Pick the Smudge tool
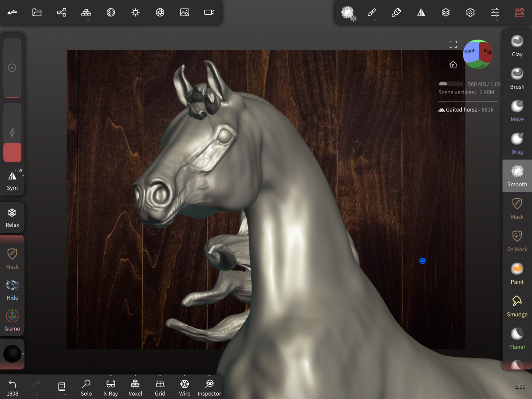The image size is (532, 399). click(x=517, y=306)
